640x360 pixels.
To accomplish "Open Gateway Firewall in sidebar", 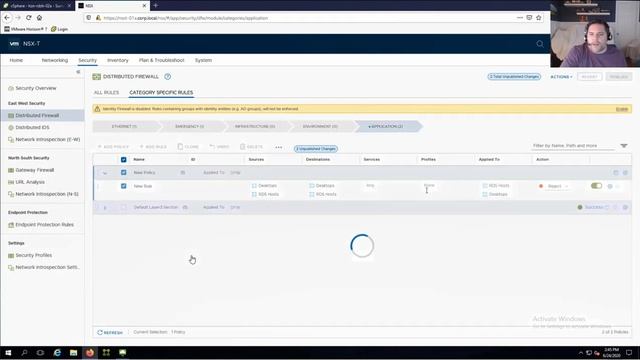I will [35, 170].
